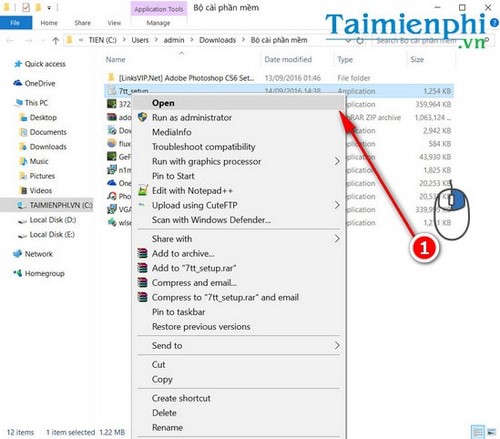This screenshot has width=500, height=439.
Task: Open Documents in navigation pane
Action: tap(48, 132)
